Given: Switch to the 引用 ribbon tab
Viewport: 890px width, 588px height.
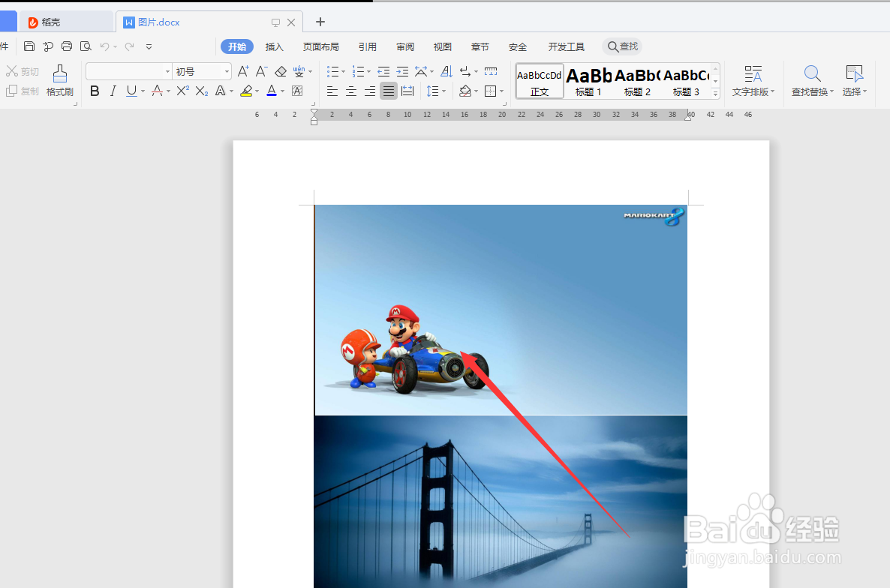Looking at the screenshot, I should [x=367, y=46].
